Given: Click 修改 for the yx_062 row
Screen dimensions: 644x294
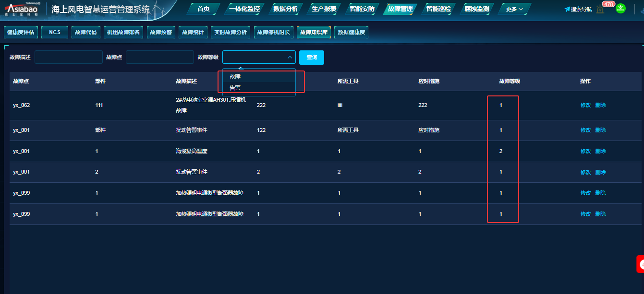Looking at the screenshot, I should tap(585, 105).
